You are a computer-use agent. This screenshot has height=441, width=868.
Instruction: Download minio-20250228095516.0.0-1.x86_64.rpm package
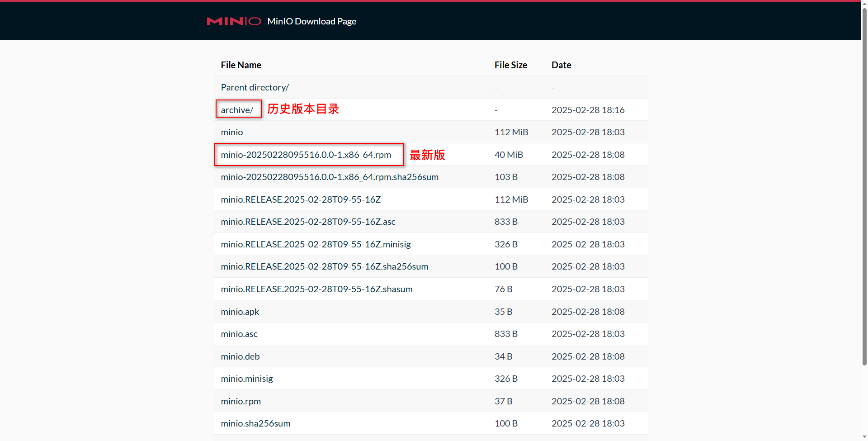coord(306,155)
